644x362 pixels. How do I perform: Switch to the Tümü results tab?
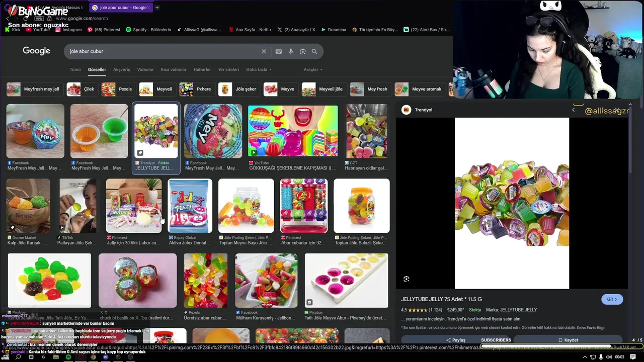pyautogui.click(x=75, y=69)
